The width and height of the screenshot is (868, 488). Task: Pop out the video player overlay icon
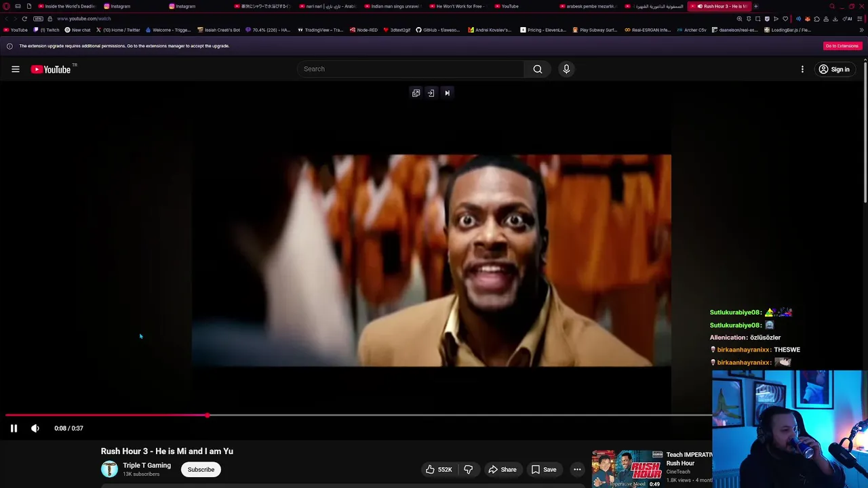point(416,93)
